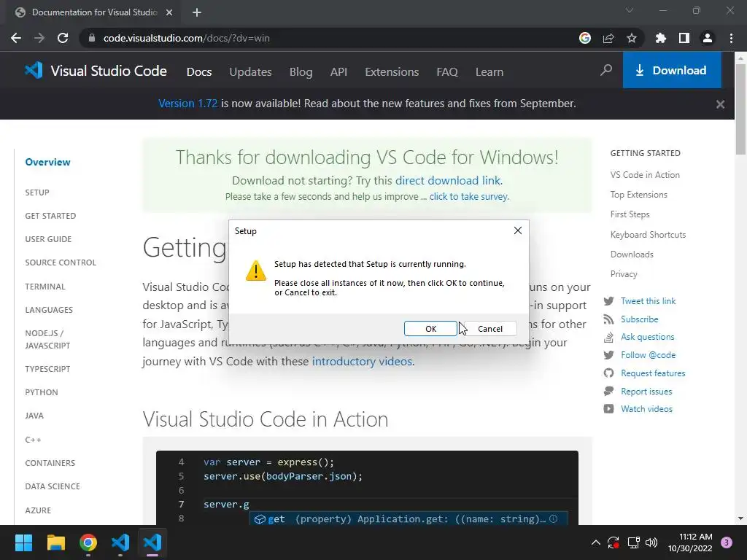Open the Chrome profile avatar icon
This screenshot has height=560, width=747.
click(708, 38)
